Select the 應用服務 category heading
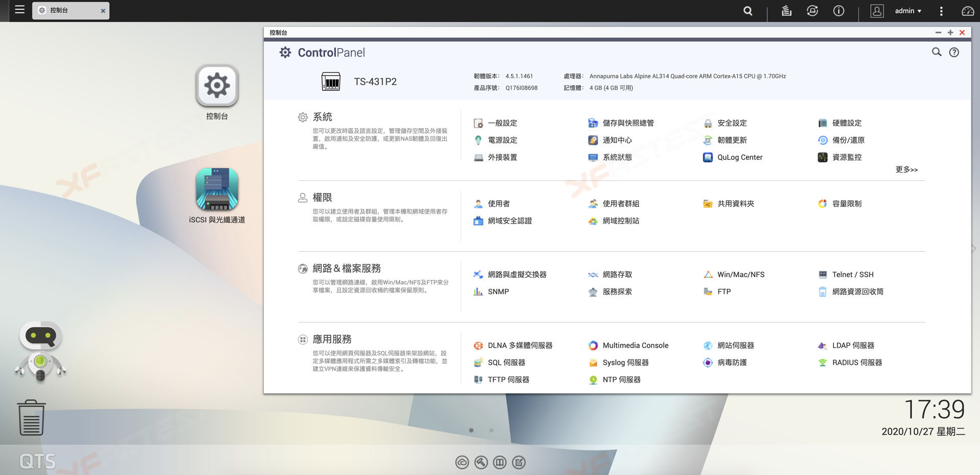 pyautogui.click(x=332, y=340)
